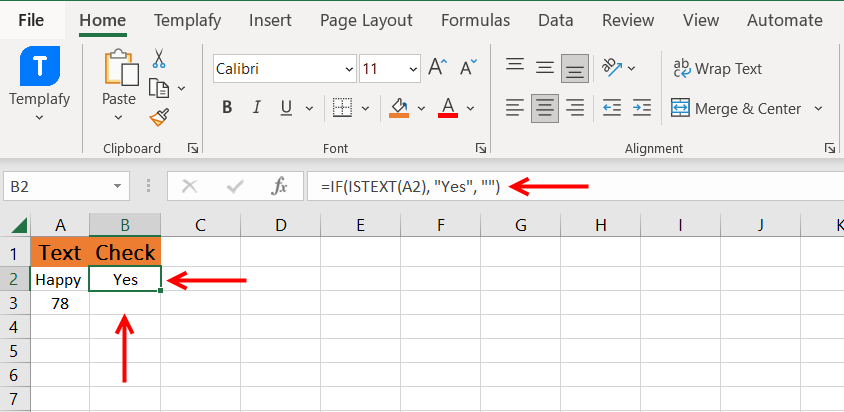
Task: Select the Format Painter brush
Action: click(158, 117)
